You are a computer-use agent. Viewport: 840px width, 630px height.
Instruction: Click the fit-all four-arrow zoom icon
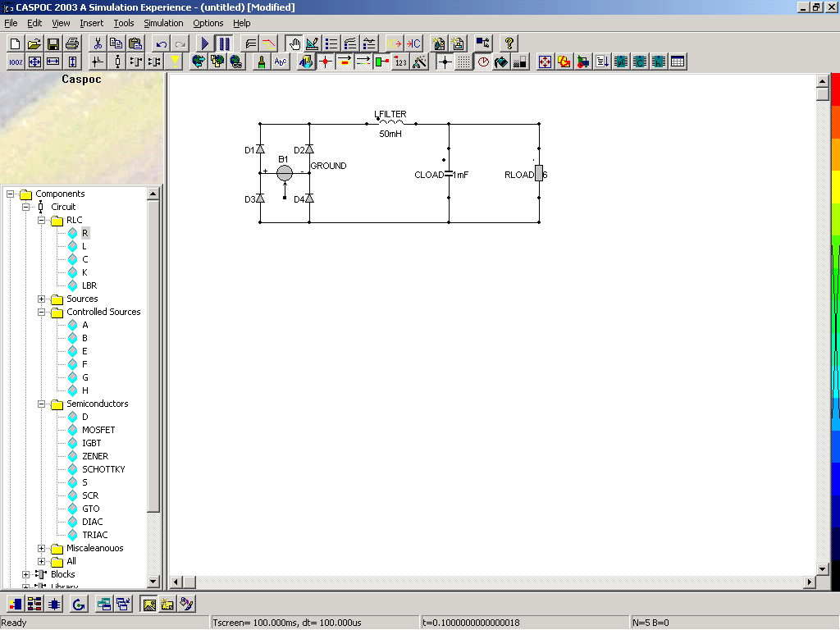[x=34, y=62]
